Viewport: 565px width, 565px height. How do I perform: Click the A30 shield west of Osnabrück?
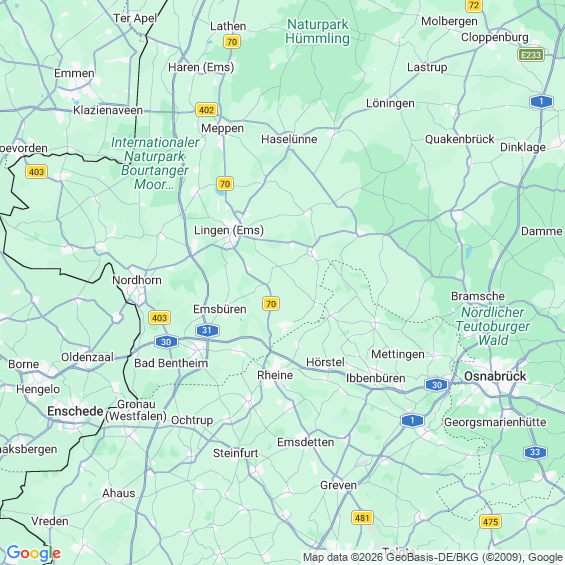tap(436, 385)
